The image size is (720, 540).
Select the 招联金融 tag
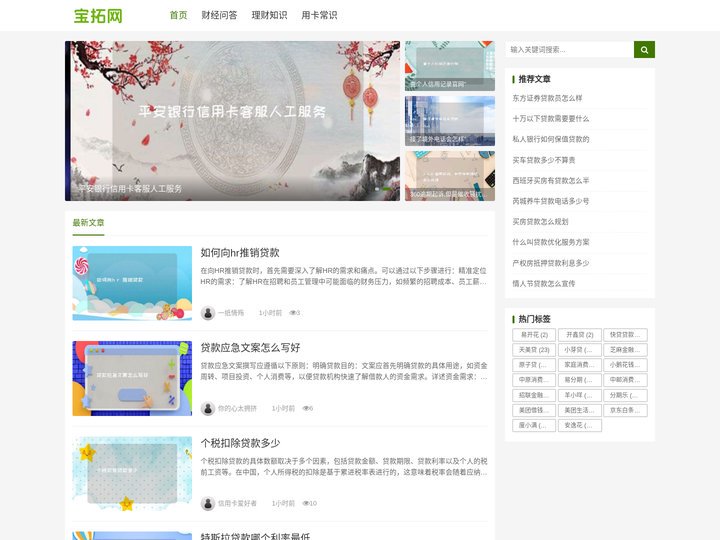pyautogui.click(x=534, y=395)
